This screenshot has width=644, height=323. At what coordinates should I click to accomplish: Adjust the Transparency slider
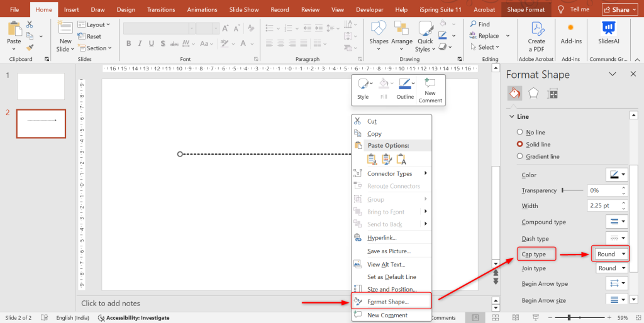pos(572,190)
